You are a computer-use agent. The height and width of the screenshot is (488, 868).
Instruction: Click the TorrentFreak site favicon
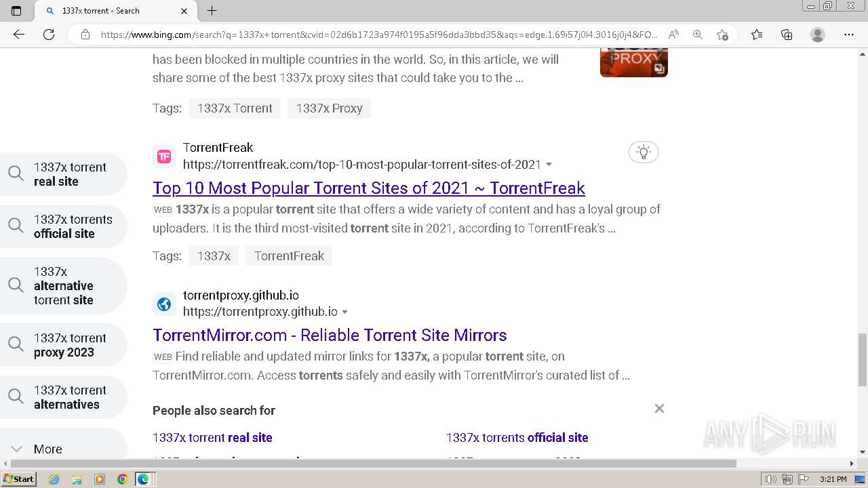[x=164, y=157]
